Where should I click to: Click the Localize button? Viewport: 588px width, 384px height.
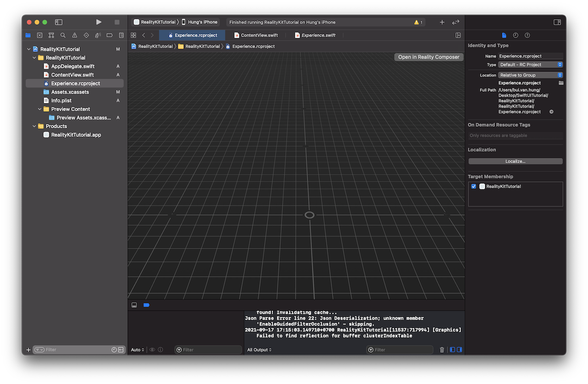click(515, 161)
